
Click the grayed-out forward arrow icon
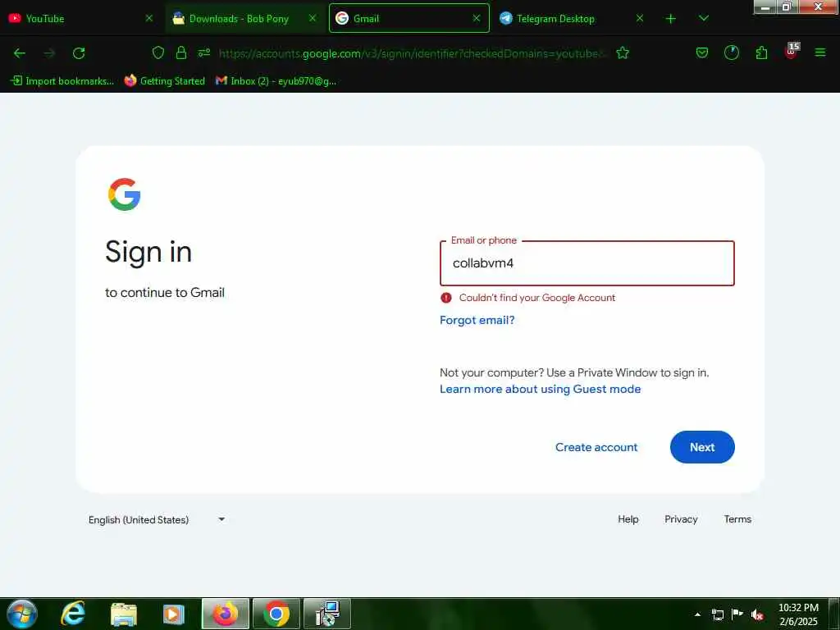49,53
